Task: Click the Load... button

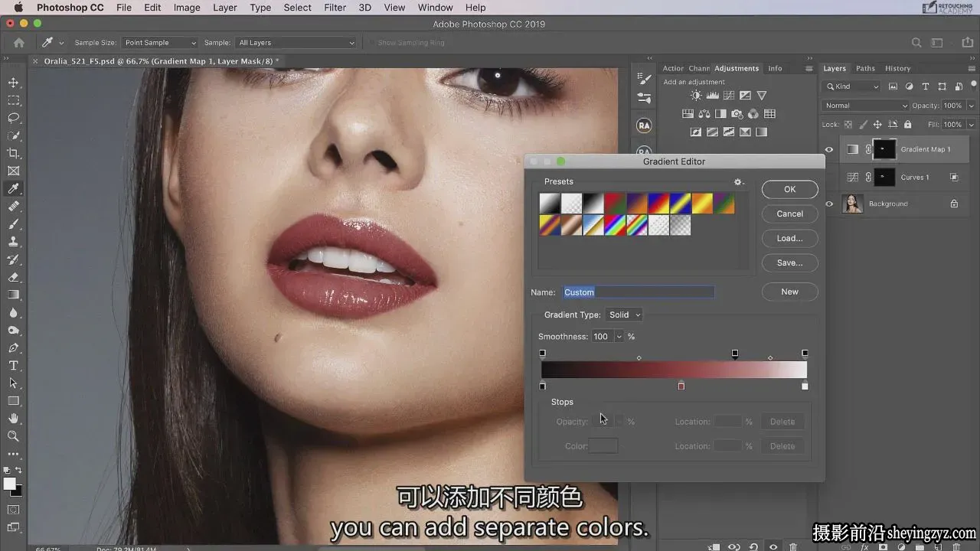Action: pyautogui.click(x=789, y=238)
